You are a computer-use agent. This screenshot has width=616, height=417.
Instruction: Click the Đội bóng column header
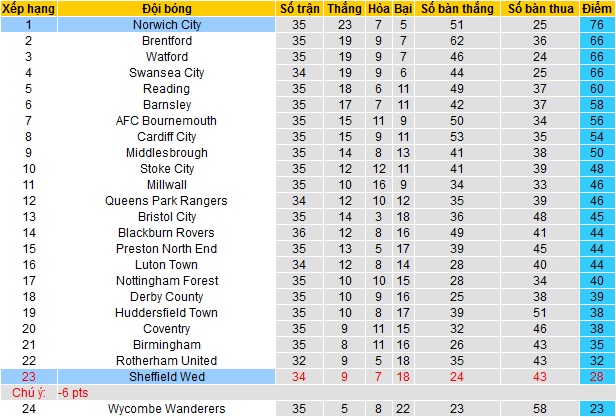click(166, 8)
